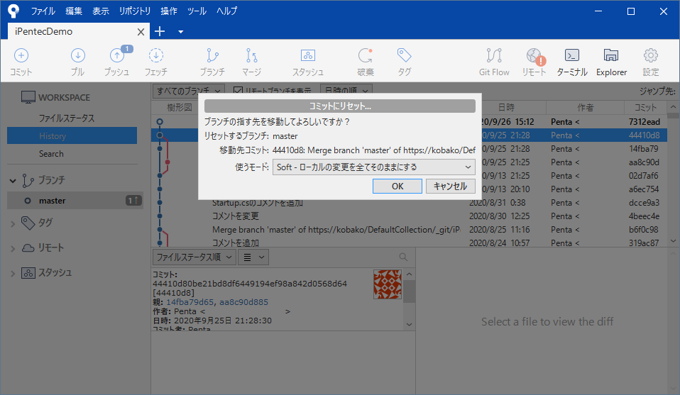The width and height of the screenshot is (680, 395).
Task: Expand the スタッシュ section in sidebar
Action: tap(13, 273)
